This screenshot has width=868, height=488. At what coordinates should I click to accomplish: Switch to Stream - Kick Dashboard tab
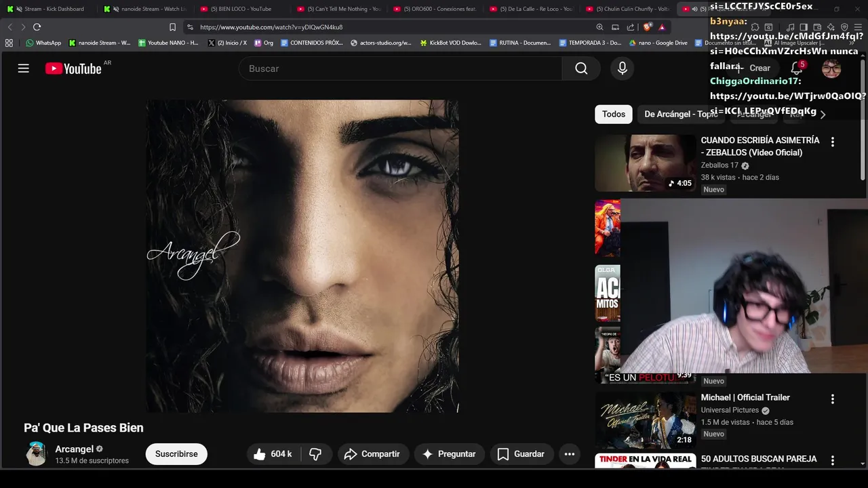(48, 9)
